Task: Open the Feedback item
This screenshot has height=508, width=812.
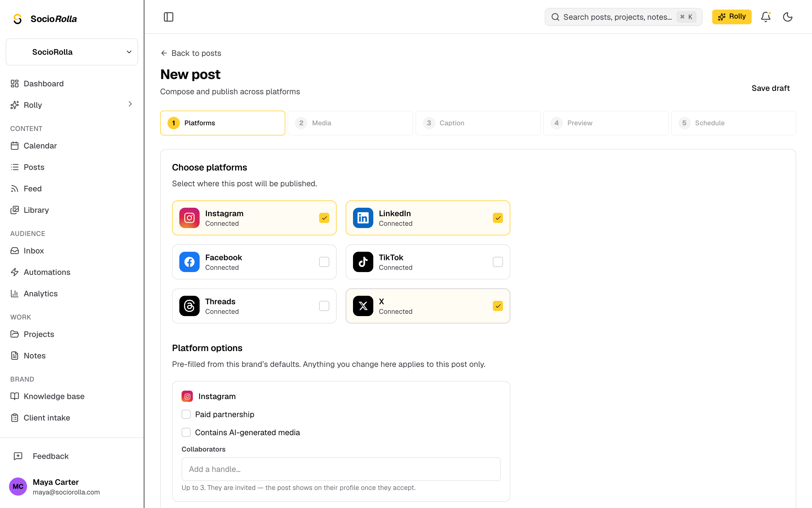Action: click(x=72, y=456)
